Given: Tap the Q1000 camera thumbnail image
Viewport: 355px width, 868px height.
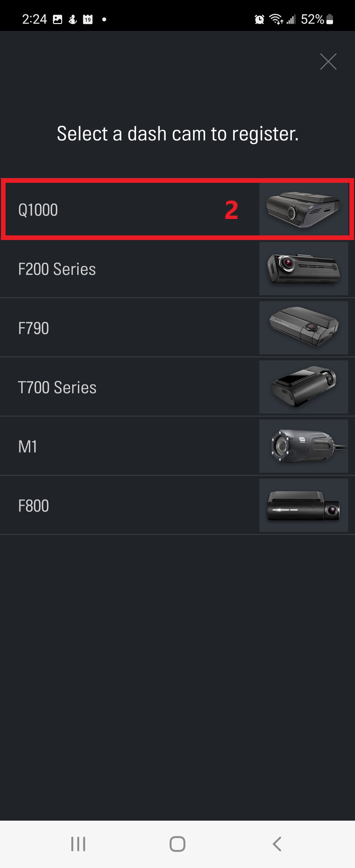Looking at the screenshot, I should click(303, 209).
